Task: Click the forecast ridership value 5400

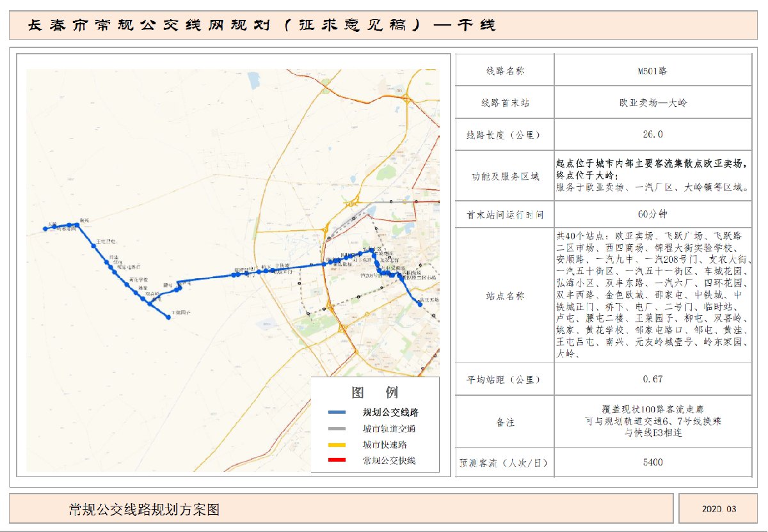Action: tap(653, 462)
